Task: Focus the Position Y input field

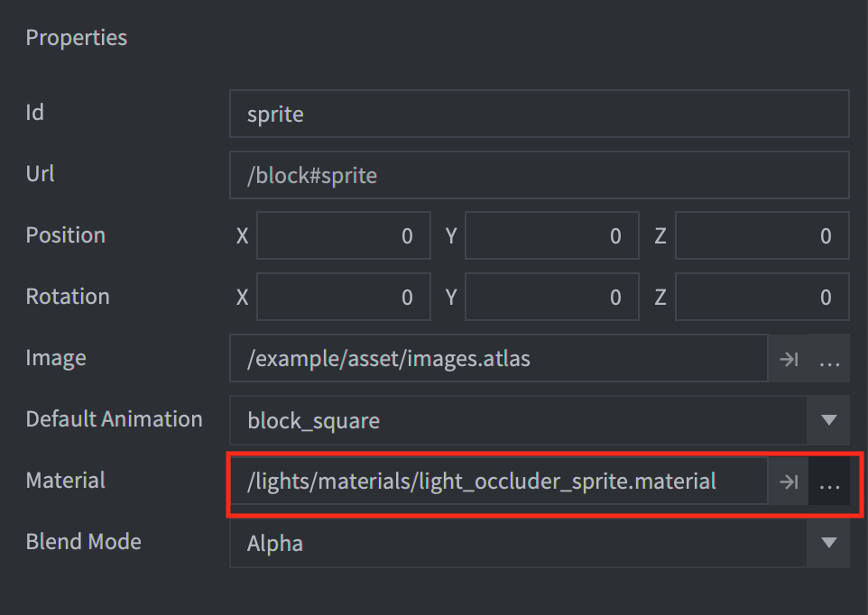Action: 552,235
